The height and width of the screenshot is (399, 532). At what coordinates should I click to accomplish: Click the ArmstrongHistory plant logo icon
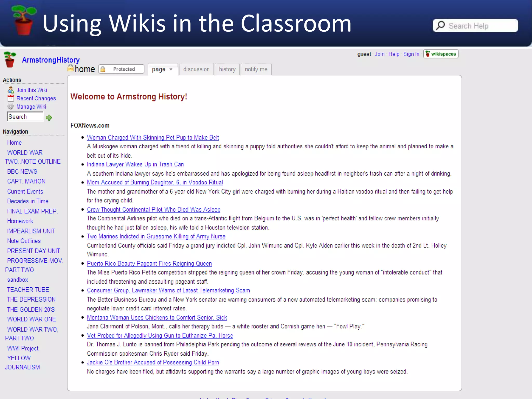click(10, 60)
